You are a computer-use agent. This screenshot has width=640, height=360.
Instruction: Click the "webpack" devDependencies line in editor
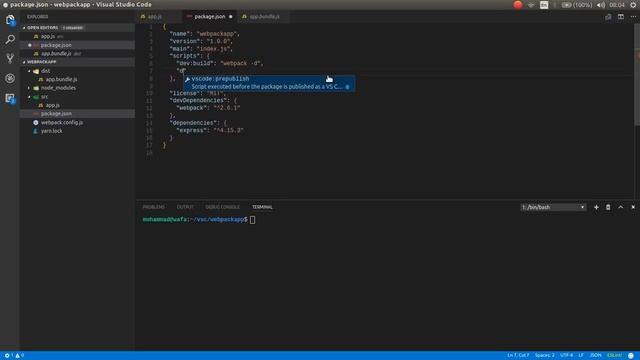click(x=208, y=108)
